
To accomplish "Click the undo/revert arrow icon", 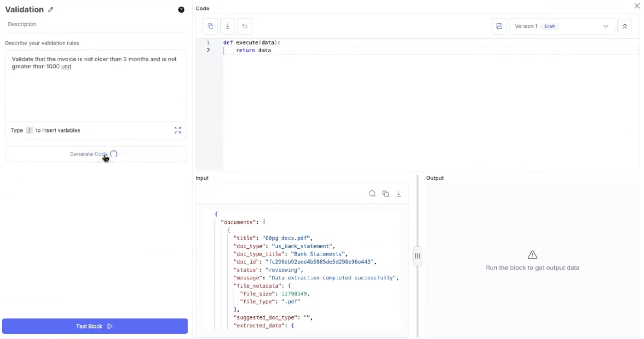I will (x=245, y=26).
